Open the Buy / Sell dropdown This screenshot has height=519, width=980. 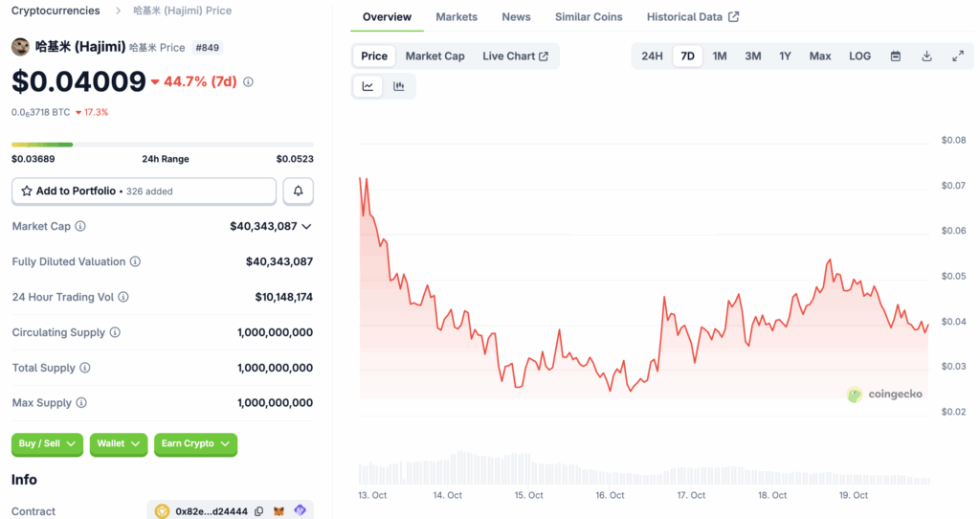(x=47, y=444)
